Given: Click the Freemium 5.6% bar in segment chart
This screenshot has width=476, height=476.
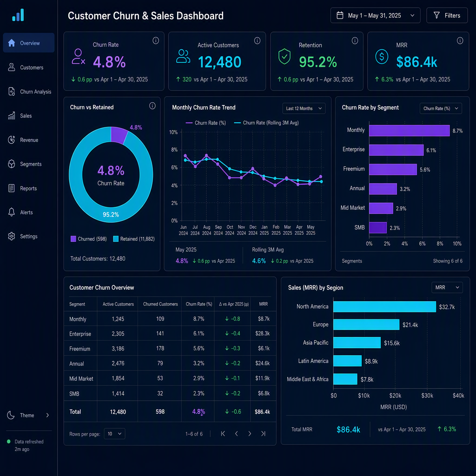Looking at the screenshot, I should click(x=393, y=169).
